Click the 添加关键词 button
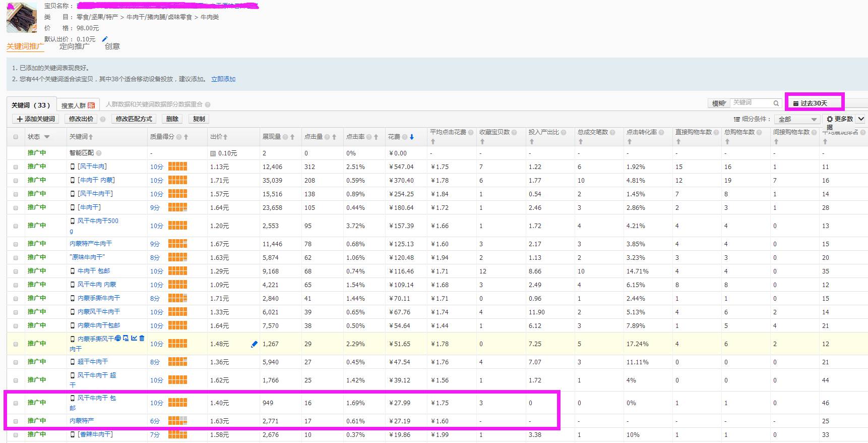 [35, 119]
